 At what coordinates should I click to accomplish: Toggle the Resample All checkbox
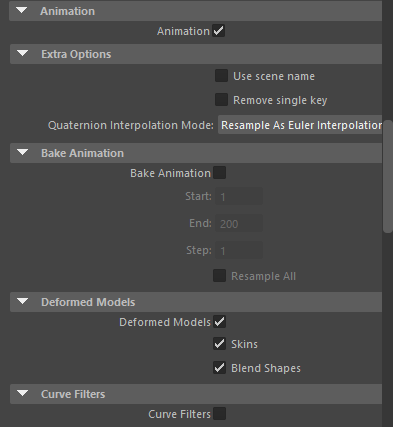(x=219, y=276)
